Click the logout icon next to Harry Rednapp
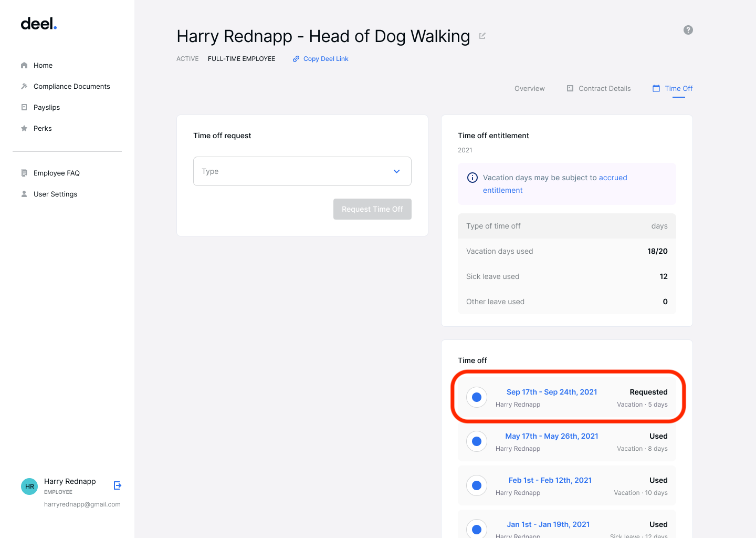 (x=117, y=485)
